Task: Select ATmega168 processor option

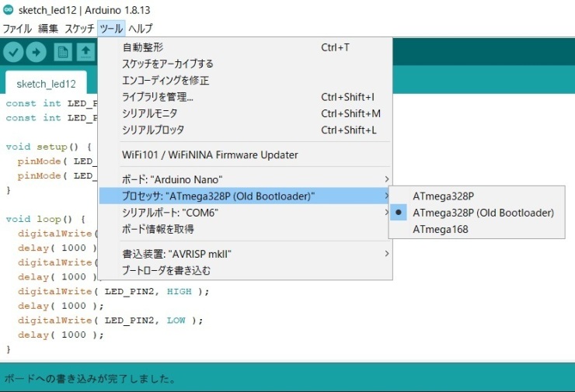Action: [477, 229]
